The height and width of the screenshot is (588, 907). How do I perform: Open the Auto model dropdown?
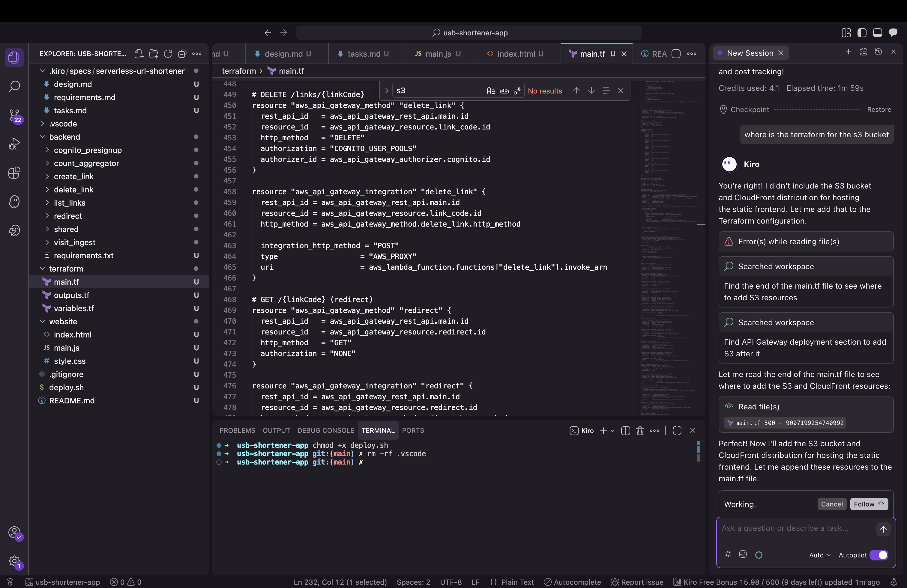point(819,555)
